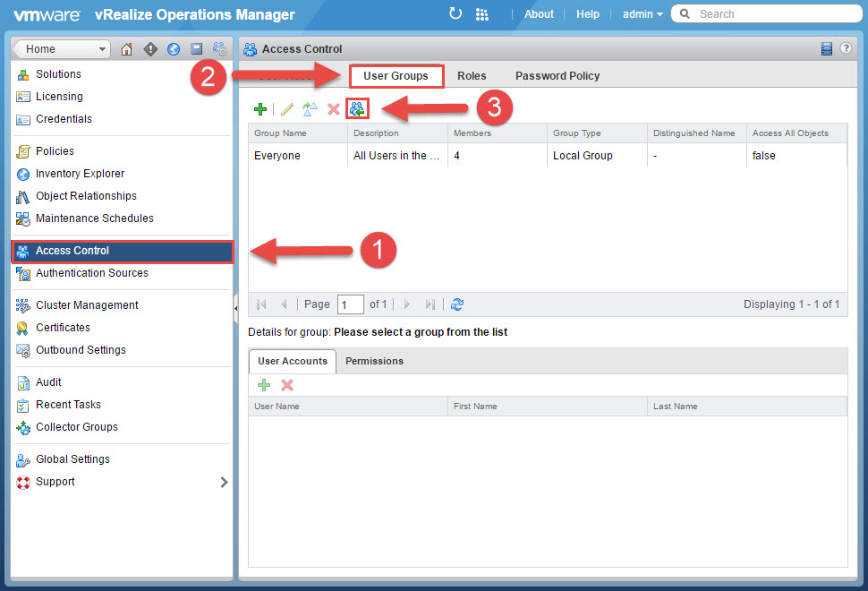Expand the Support submenu arrow

[224, 482]
